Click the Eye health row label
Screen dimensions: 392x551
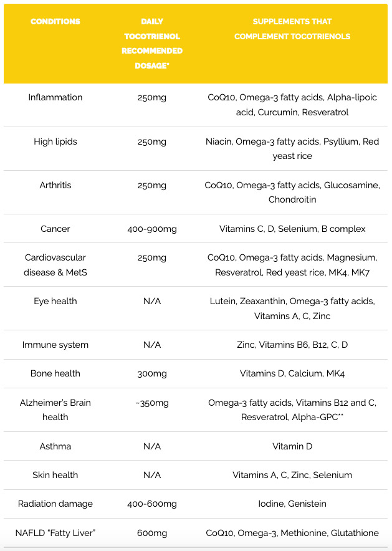click(x=55, y=301)
